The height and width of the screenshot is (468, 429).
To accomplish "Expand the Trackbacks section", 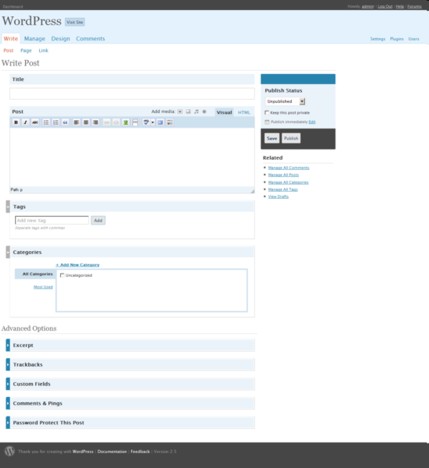I will tap(8, 365).
